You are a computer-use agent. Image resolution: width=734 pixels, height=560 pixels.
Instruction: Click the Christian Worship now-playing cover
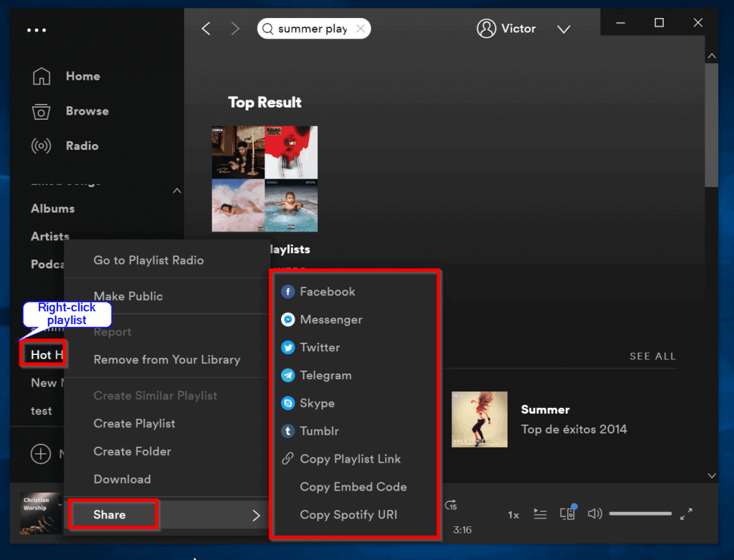[x=41, y=513]
